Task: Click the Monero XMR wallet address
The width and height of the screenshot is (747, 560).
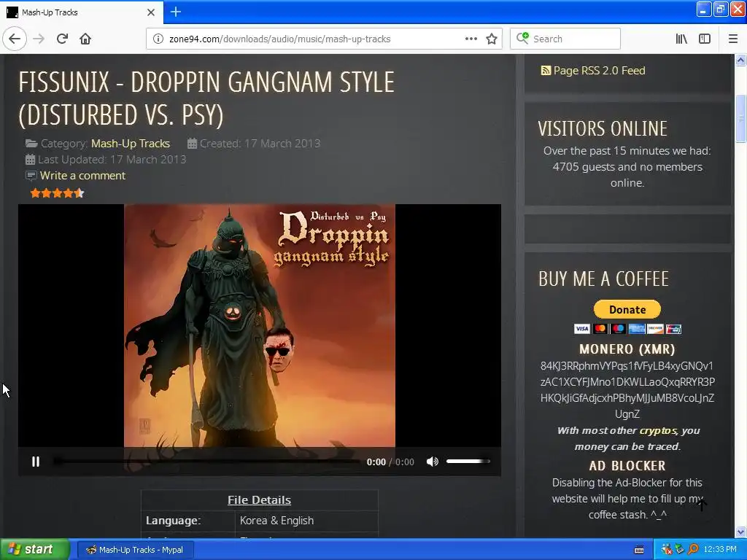Action: point(627,390)
